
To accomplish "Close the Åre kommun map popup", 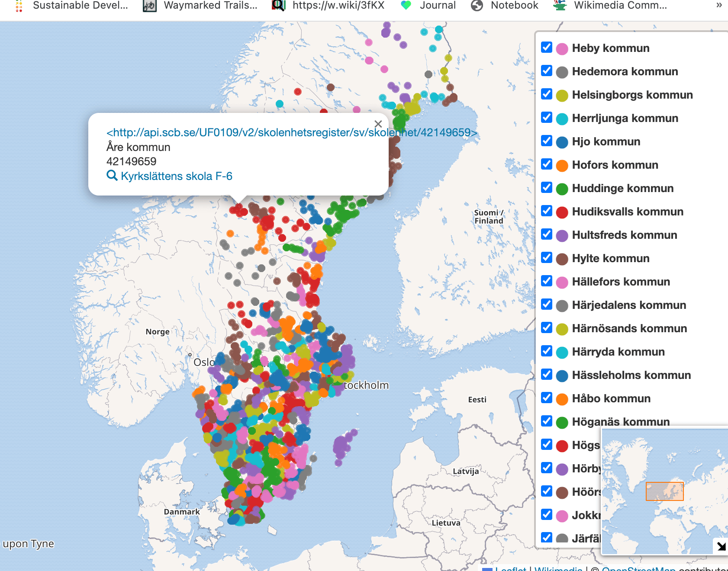I will point(378,124).
